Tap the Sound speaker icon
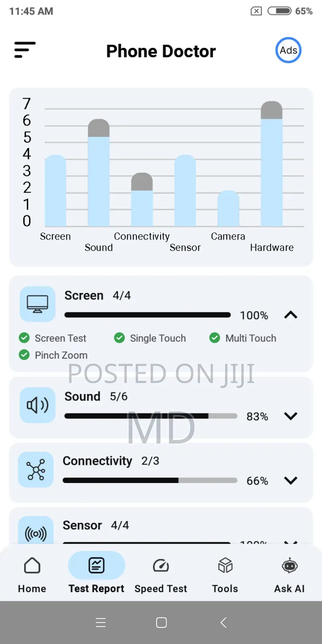 coord(37,405)
